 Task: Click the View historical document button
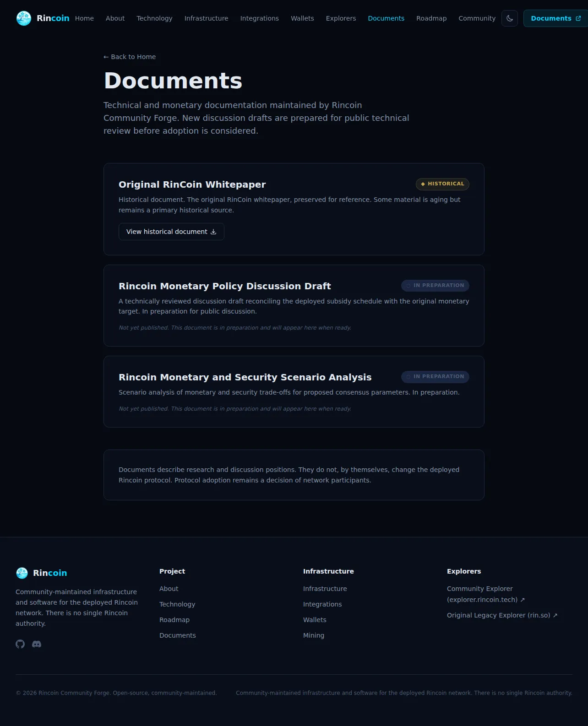171,232
